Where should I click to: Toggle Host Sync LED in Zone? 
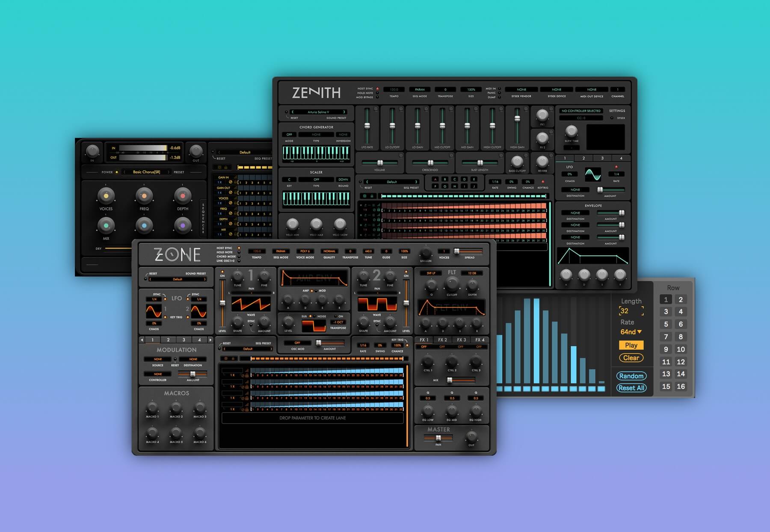(x=239, y=248)
